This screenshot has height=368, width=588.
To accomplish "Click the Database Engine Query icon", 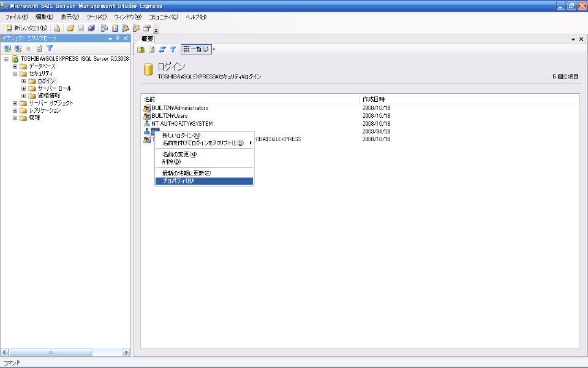I will (x=57, y=28).
